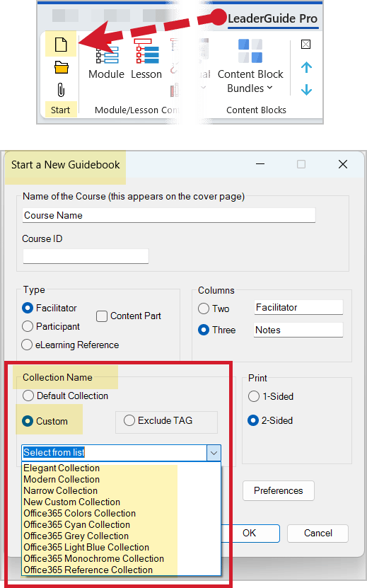This screenshot has height=588, width=367.
Task: Select Custom collection radio button
Action: (28, 421)
